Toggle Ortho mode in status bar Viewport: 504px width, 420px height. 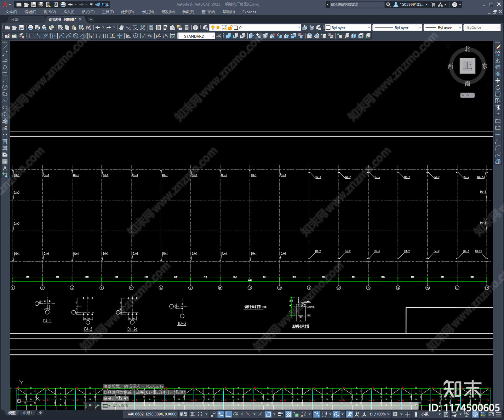point(228,414)
